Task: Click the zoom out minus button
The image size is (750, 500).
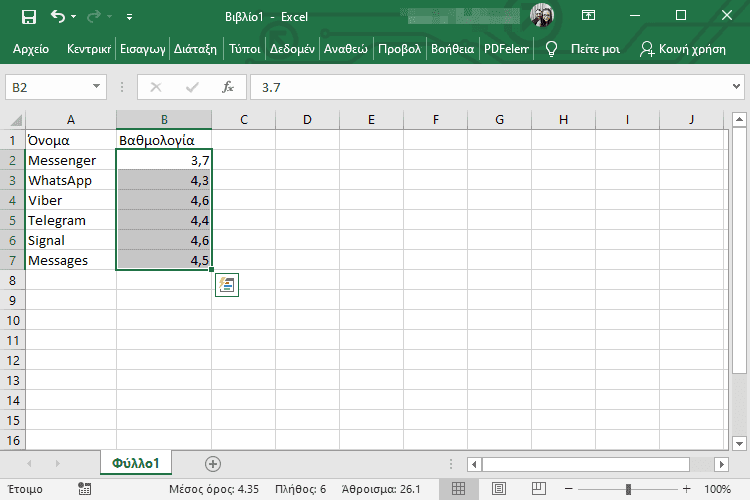Action: coord(569,489)
